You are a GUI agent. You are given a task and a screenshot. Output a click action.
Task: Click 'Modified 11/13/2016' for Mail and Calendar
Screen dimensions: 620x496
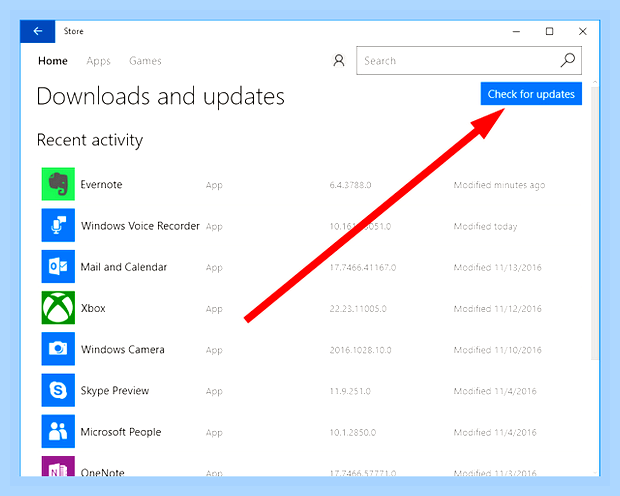(497, 267)
